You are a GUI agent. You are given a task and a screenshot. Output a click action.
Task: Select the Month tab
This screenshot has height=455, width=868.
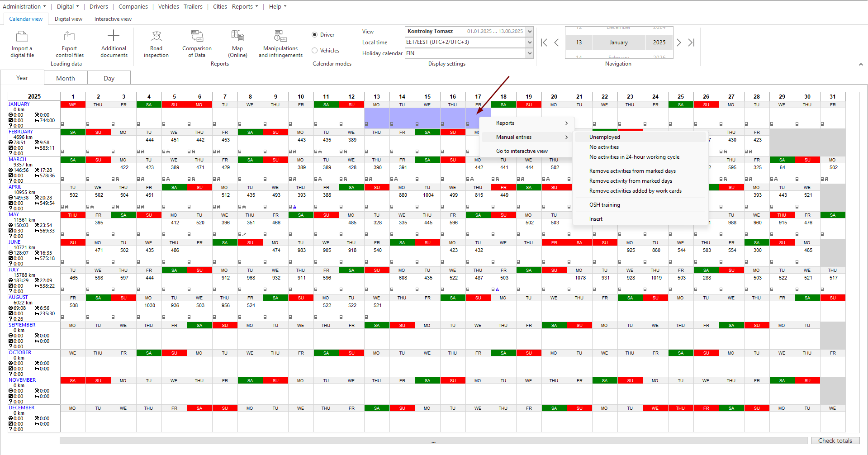(x=66, y=78)
